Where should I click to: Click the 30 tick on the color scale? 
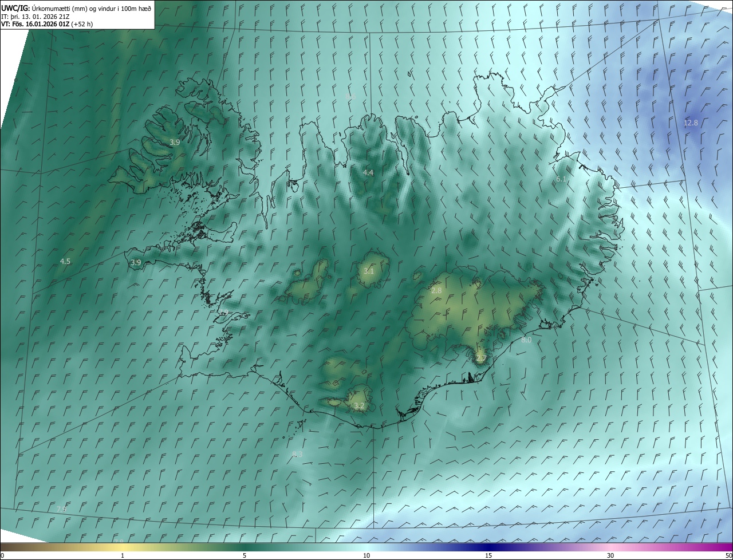pos(610,555)
